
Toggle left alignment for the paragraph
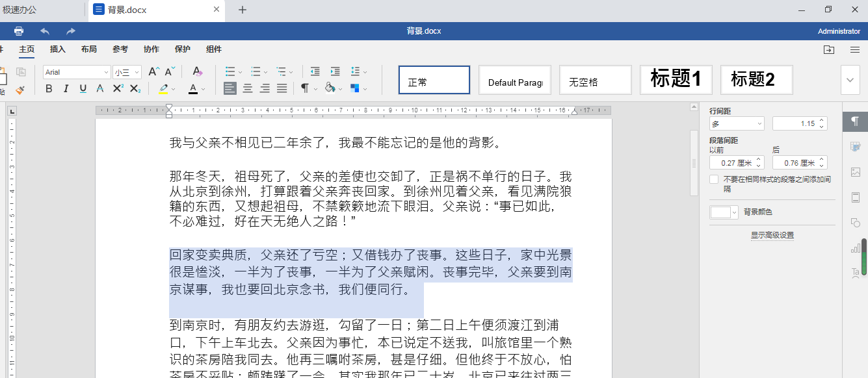tap(230, 88)
